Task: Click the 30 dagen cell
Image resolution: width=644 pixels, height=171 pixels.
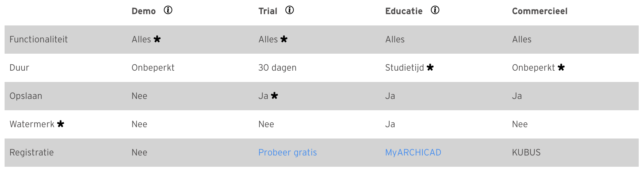Action: pos(277,68)
